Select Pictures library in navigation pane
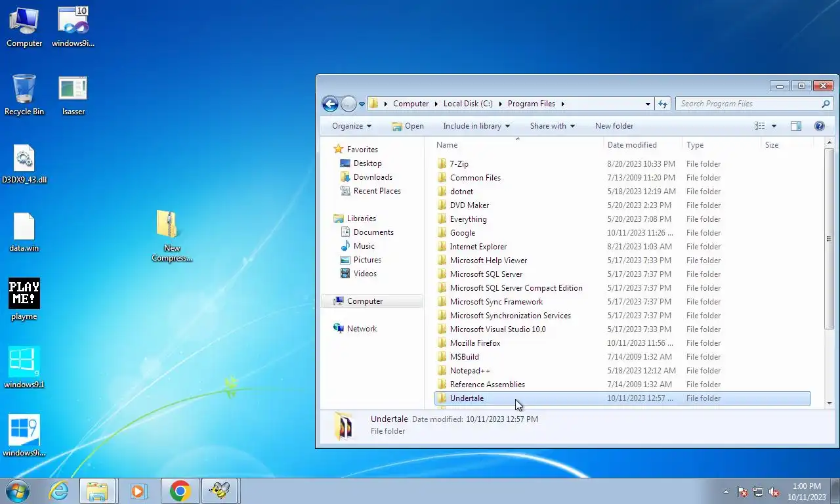Screen dimensions: 840x504 (367, 260)
